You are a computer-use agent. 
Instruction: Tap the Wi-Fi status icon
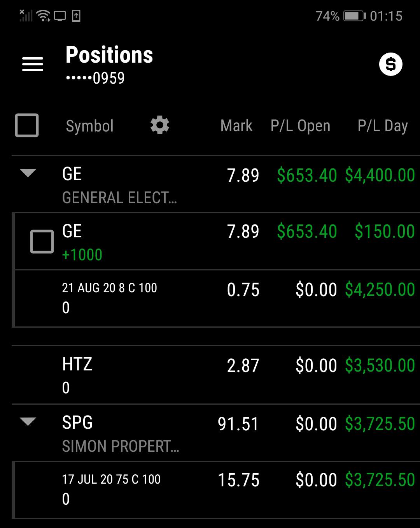pyautogui.click(x=43, y=16)
